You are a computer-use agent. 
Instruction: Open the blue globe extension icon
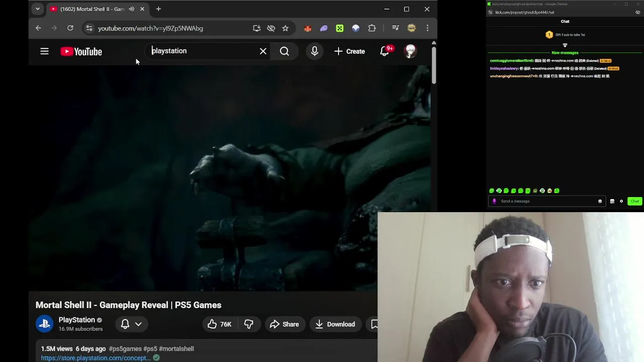[x=356, y=28]
